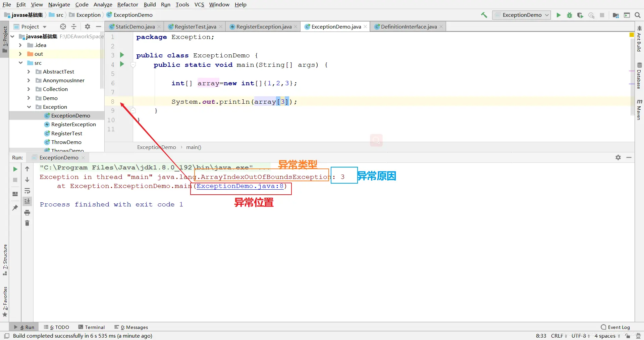Open the Event Log
The height and width of the screenshot is (340, 644).
tap(615, 327)
